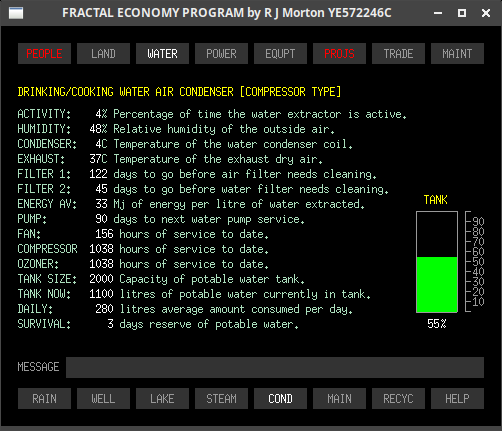
Task: Open the window menu icon
Action: click(x=16, y=13)
